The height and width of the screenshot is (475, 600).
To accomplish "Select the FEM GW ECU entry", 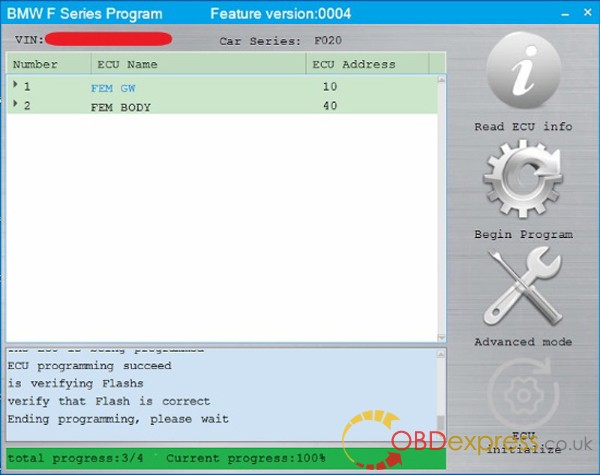I will pos(113,88).
